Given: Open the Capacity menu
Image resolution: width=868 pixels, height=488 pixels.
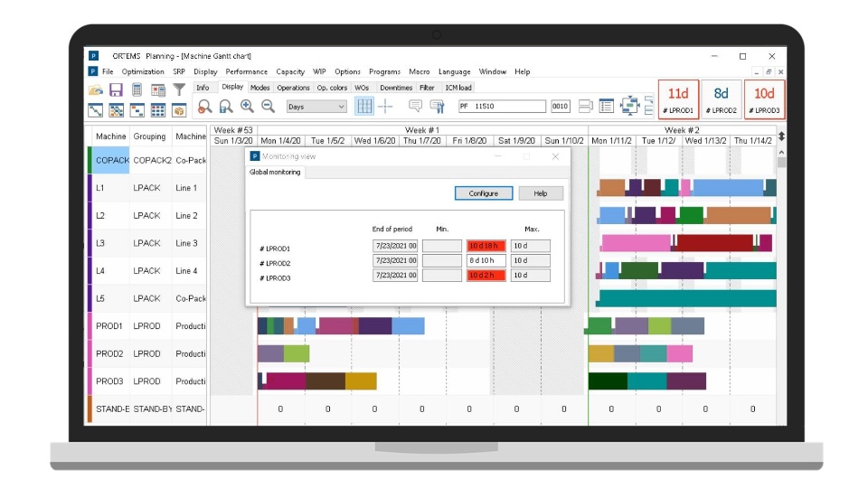Looking at the screenshot, I should point(290,71).
